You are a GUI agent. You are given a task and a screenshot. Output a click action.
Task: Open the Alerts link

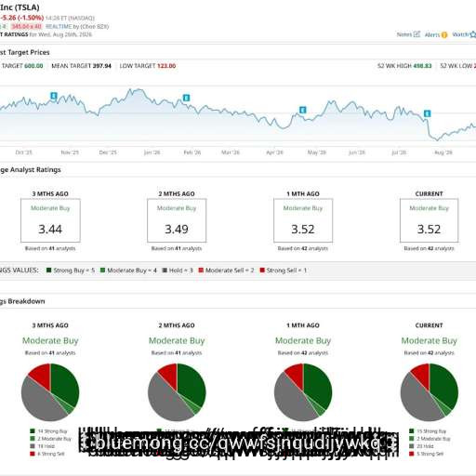tap(432, 34)
